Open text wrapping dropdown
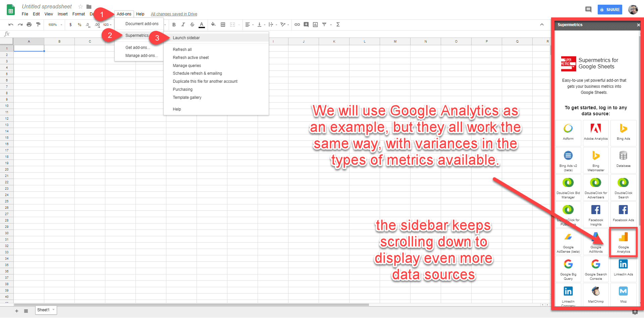Screen dimensions: 644x318 pyautogui.click(x=272, y=24)
